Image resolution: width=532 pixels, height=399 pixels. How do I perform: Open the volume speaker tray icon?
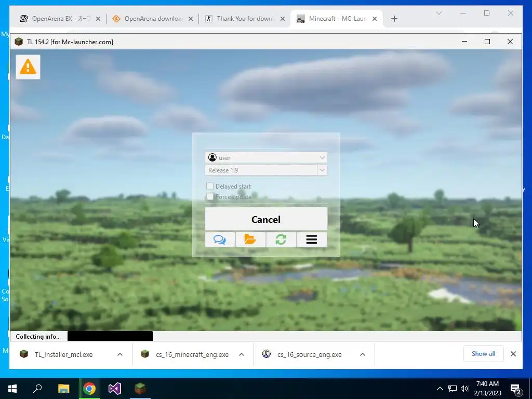464,389
